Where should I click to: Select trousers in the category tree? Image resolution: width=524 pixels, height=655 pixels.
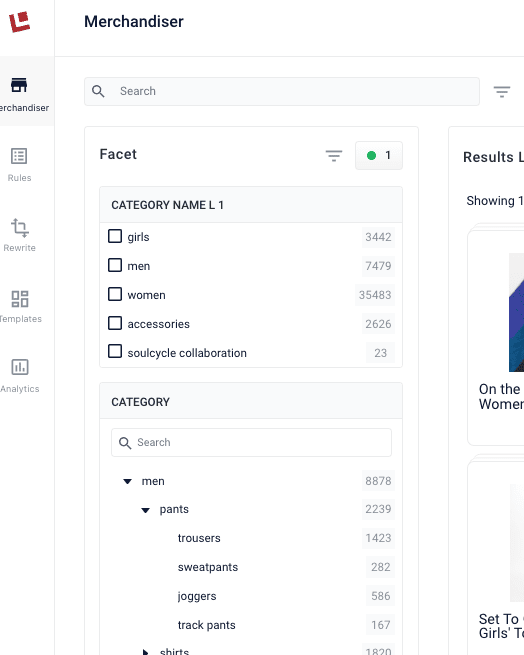199,538
